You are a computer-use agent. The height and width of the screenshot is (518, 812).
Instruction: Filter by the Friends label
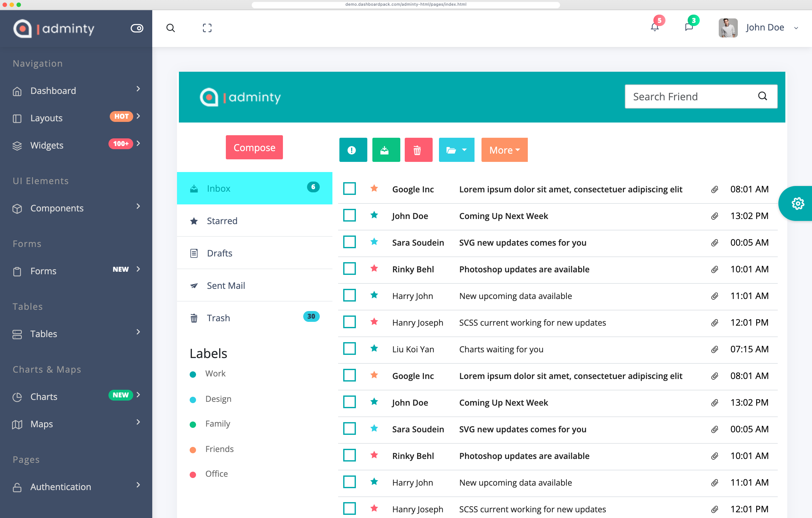[219, 449]
